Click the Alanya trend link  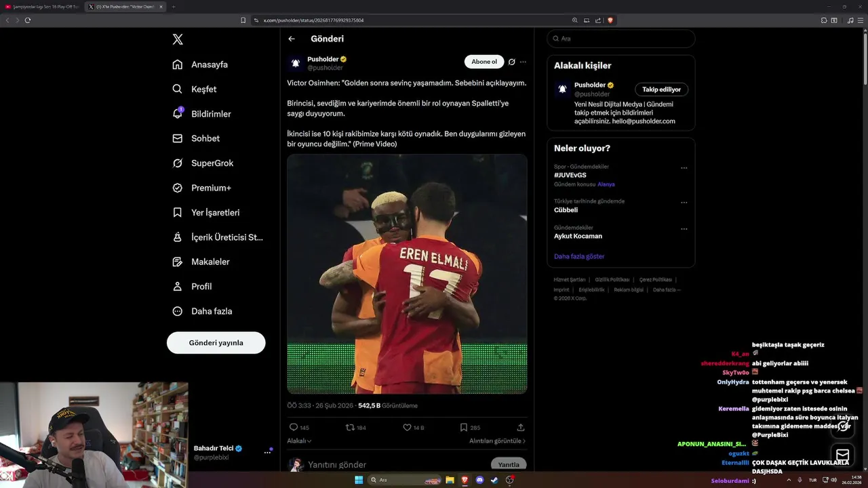[x=606, y=184]
